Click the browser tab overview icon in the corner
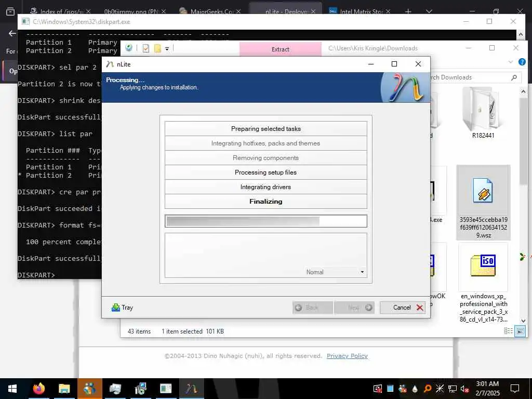Image resolution: width=532 pixels, height=399 pixels. click(x=10, y=11)
